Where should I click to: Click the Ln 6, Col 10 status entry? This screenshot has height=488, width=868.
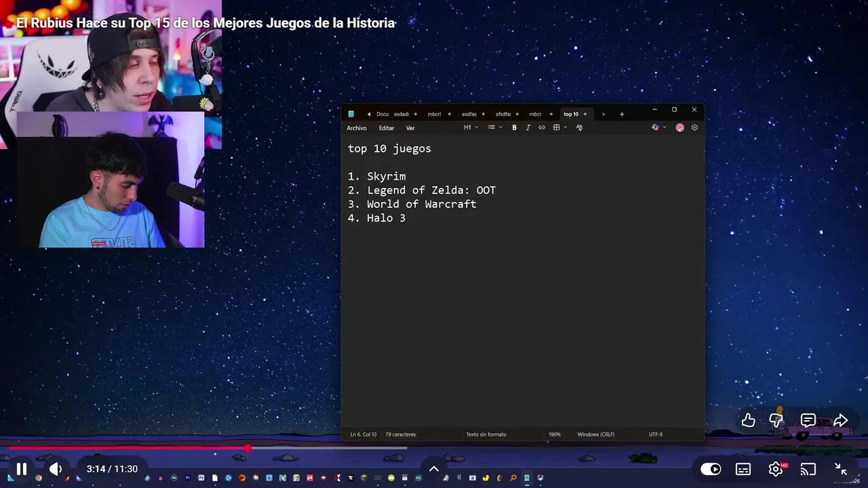point(363,434)
